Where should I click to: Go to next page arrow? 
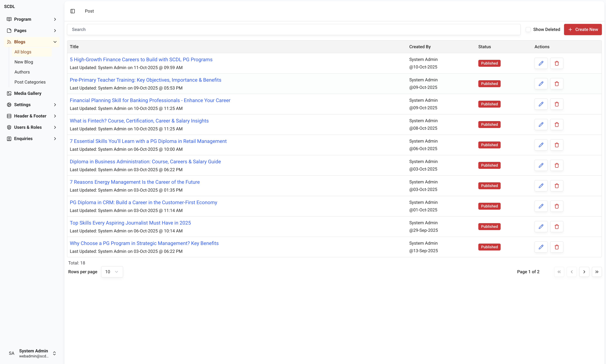[584, 272]
